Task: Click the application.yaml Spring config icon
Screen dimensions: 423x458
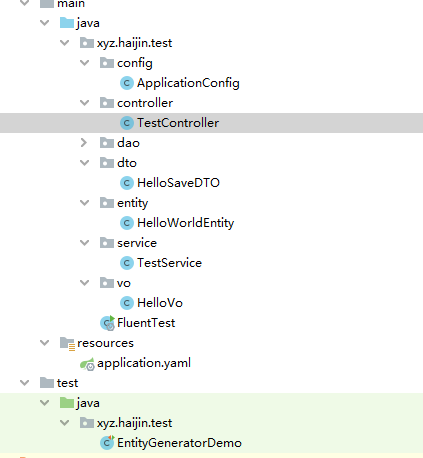Action: coord(88,364)
